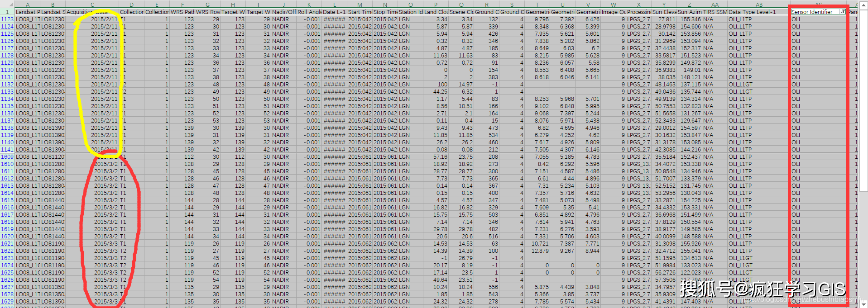Select row header 1141
This screenshot has width=868, height=308.
[x=7, y=150]
